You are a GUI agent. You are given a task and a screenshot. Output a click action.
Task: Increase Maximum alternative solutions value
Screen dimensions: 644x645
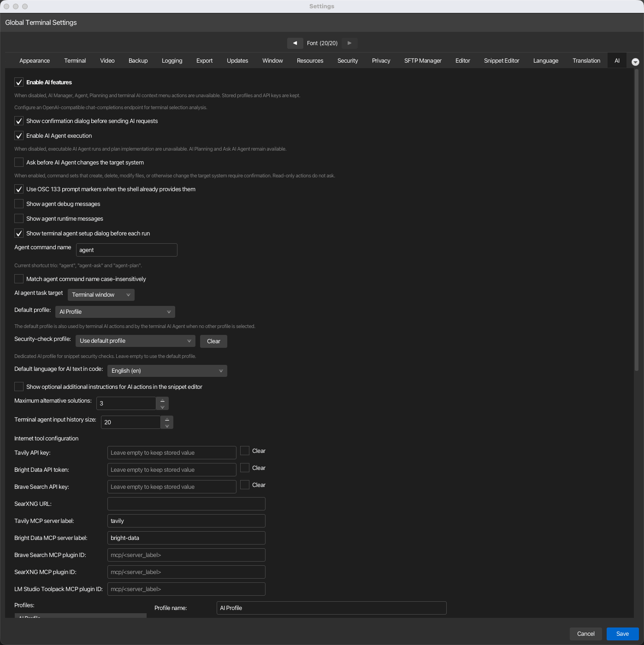click(162, 400)
